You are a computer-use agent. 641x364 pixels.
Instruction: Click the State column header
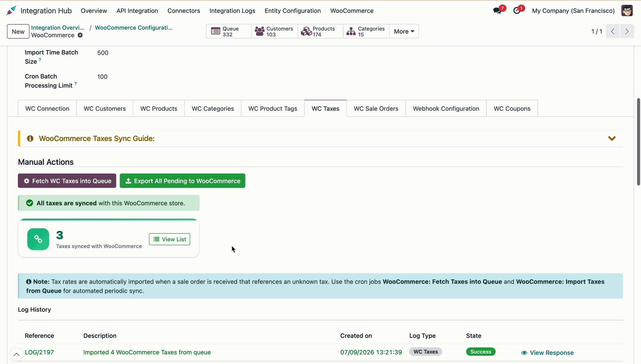click(473, 336)
